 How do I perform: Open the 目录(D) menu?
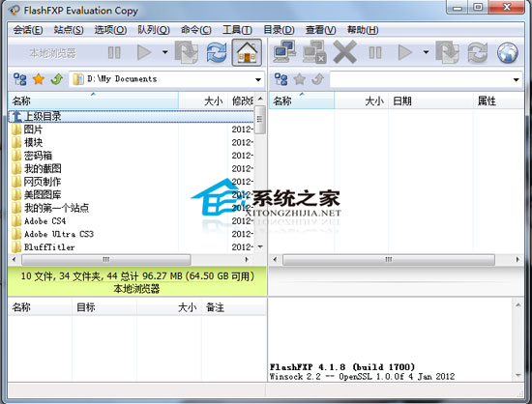279,30
